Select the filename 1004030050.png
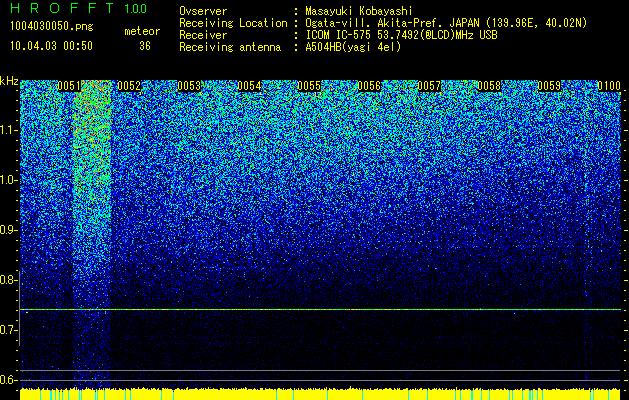 (x=51, y=26)
